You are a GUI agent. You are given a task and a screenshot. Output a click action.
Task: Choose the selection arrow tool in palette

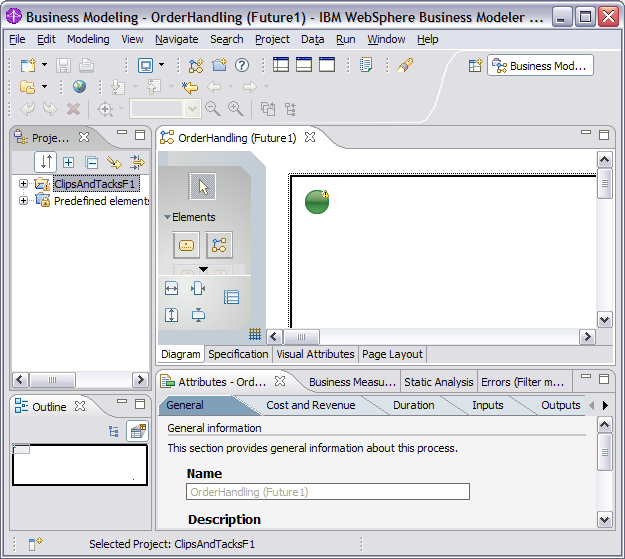click(x=202, y=186)
